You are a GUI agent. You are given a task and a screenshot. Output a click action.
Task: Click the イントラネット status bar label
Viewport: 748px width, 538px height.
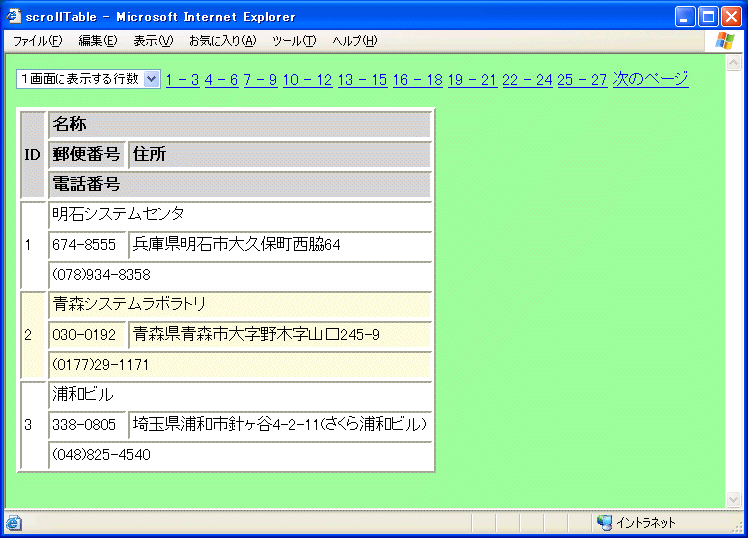(646, 523)
